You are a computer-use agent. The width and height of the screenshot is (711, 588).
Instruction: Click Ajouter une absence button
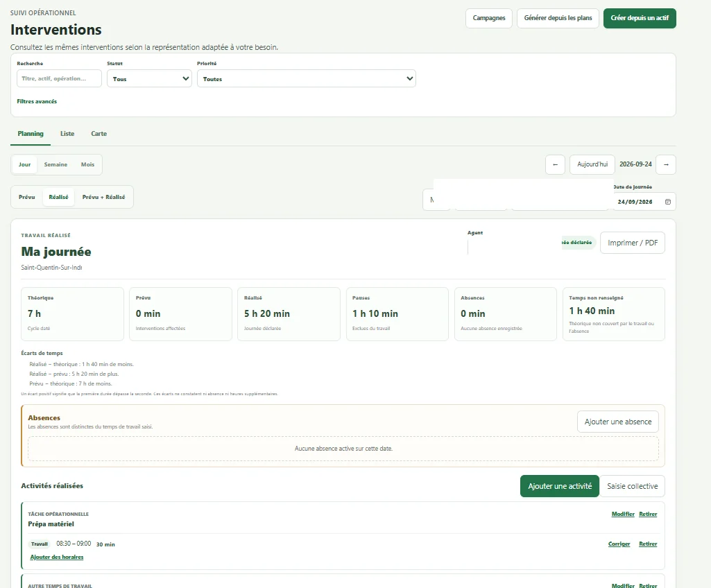(x=617, y=422)
